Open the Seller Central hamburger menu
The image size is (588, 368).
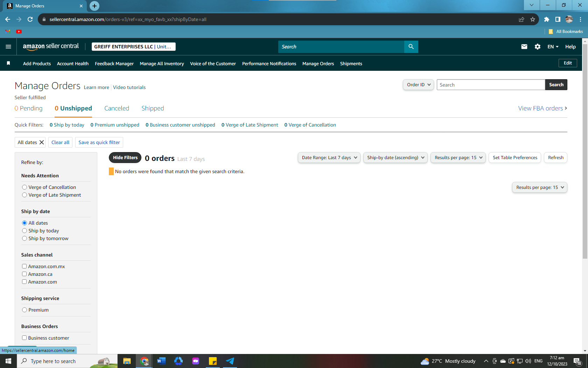8,47
